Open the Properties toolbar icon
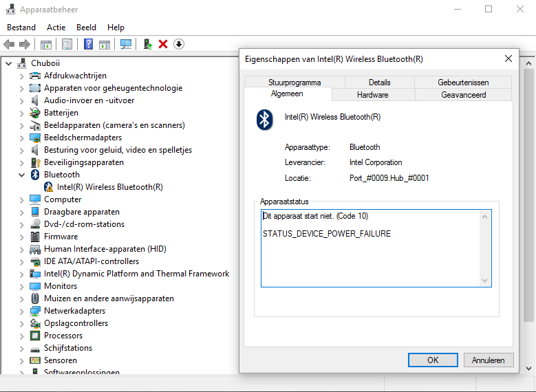Viewport: 536px width, 392px height. click(67, 44)
